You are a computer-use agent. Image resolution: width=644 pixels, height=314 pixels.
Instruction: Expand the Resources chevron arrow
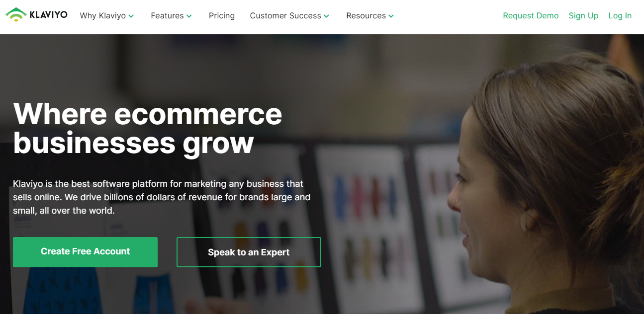click(391, 16)
